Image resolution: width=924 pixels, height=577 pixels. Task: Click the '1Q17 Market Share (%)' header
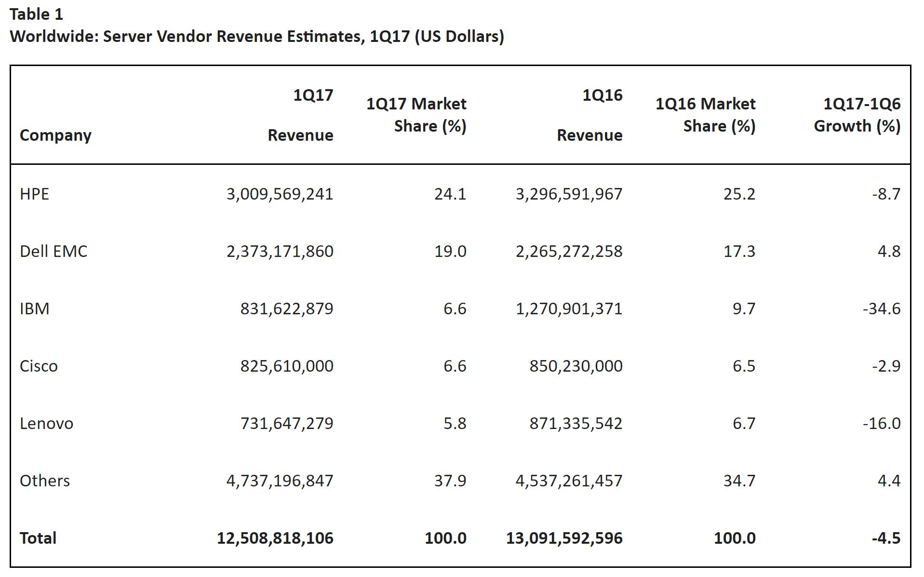[416, 115]
